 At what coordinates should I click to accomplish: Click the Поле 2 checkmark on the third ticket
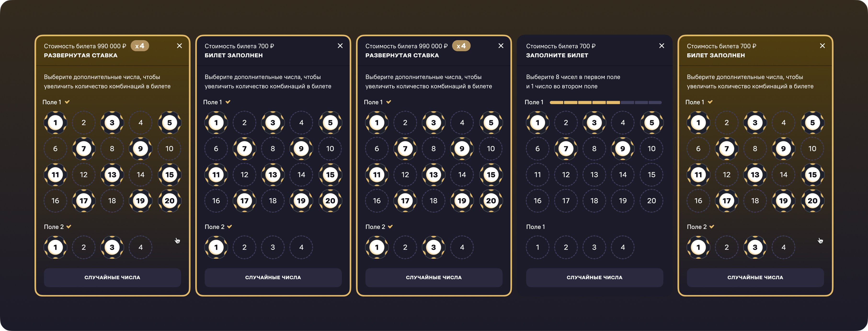(390, 227)
